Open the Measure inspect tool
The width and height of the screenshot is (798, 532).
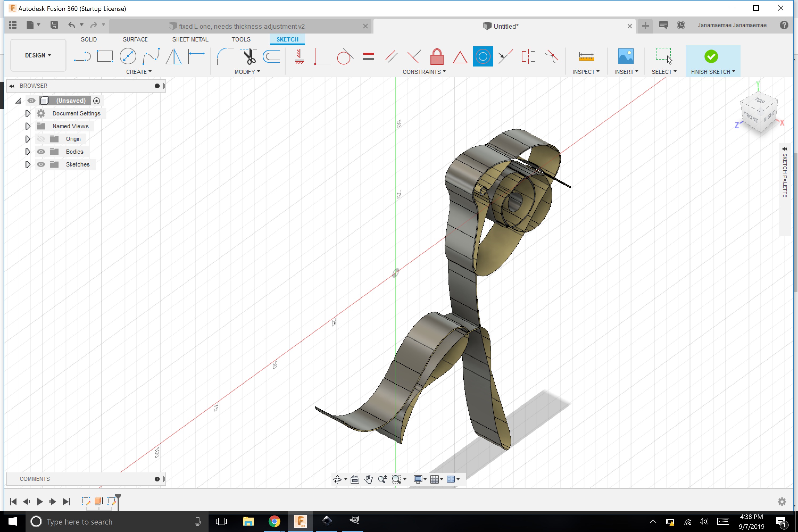(x=586, y=56)
